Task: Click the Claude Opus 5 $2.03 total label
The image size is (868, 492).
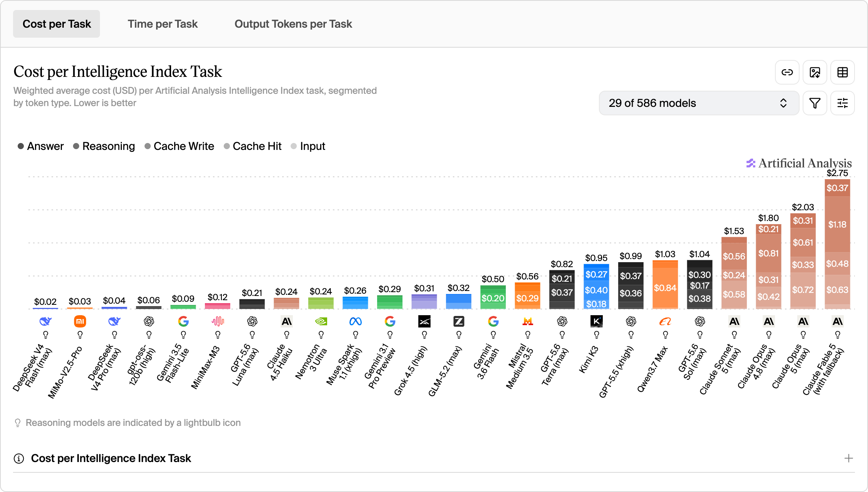Action: click(803, 207)
